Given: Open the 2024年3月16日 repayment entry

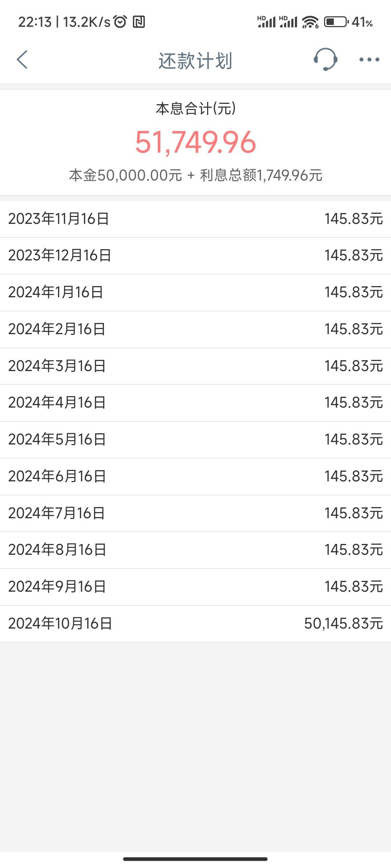Looking at the screenshot, I should (195, 366).
